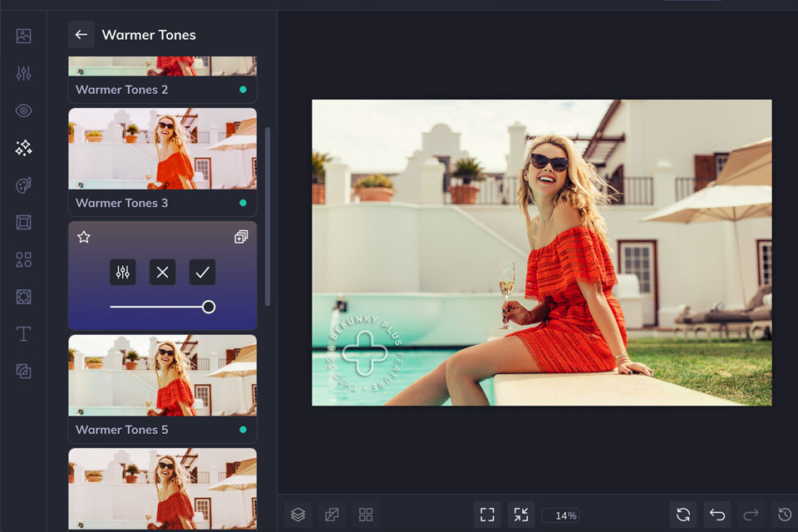798x532 pixels.
Task: Open the Text tool icon
Action: tap(23, 334)
